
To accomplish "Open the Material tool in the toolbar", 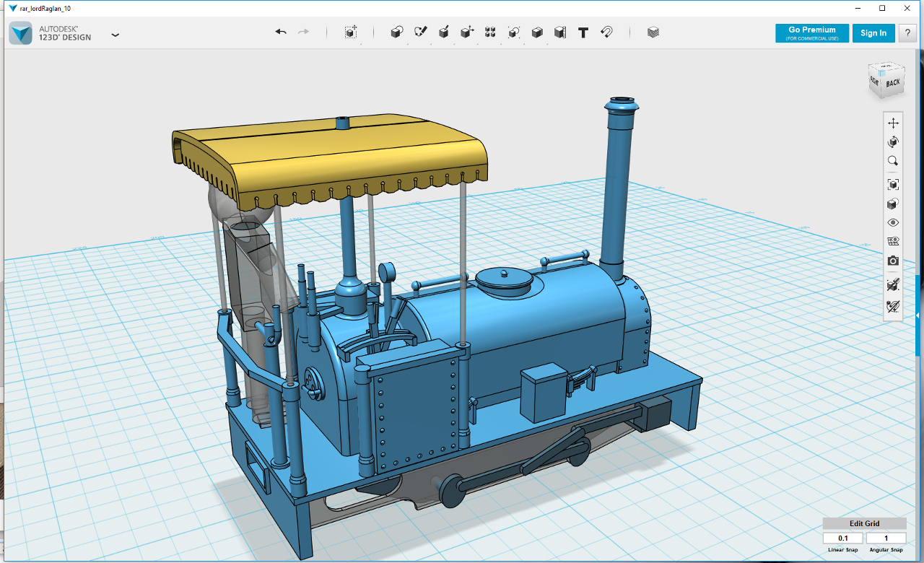I will (x=653, y=32).
